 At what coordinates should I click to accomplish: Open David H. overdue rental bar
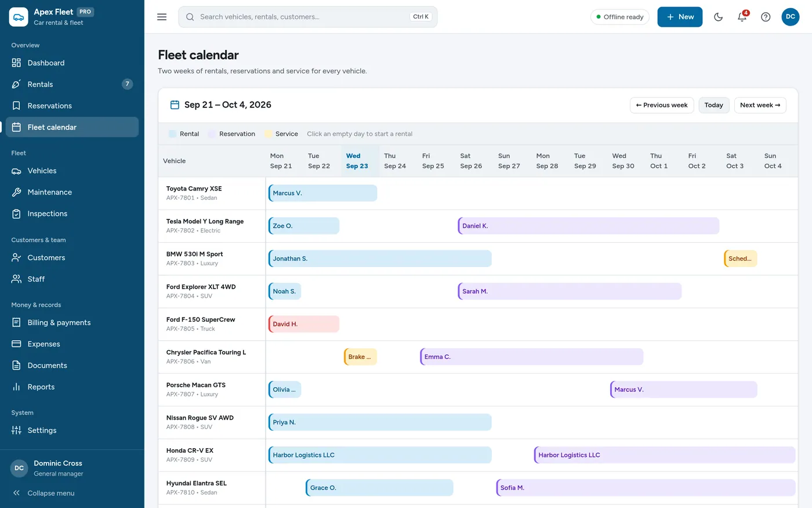(304, 324)
